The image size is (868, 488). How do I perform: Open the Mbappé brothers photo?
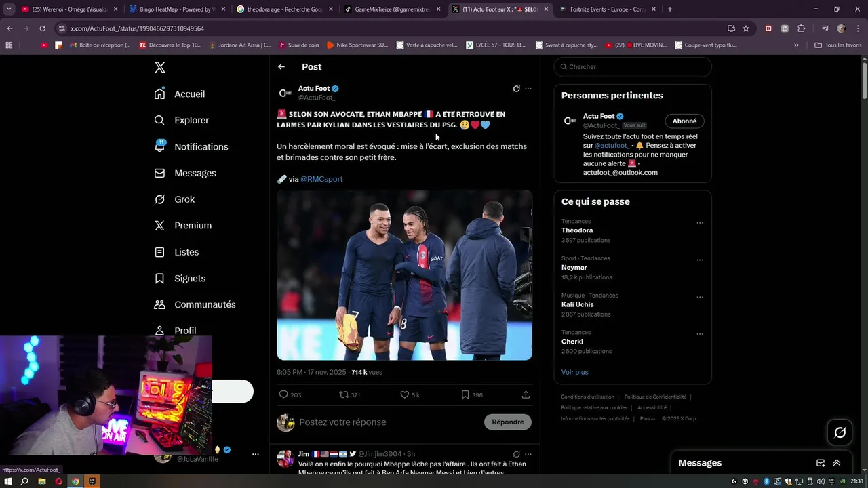pyautogui.click(x=404, y=275)
